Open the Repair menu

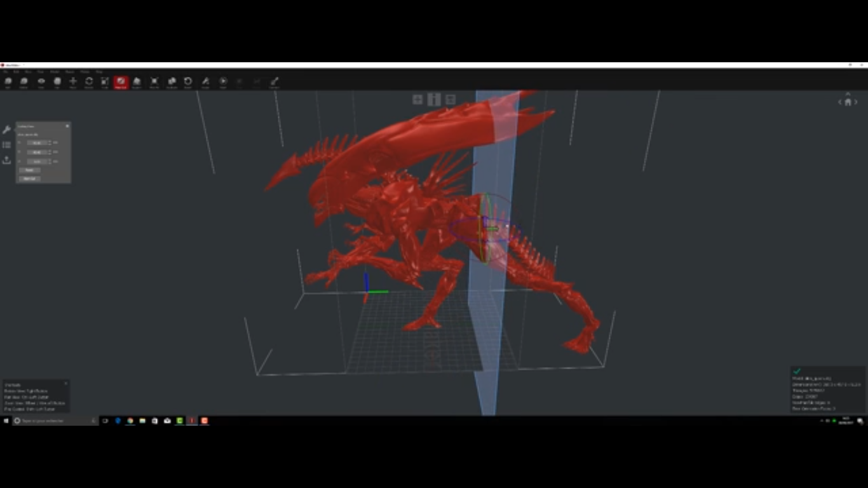[x=69, y=72]
